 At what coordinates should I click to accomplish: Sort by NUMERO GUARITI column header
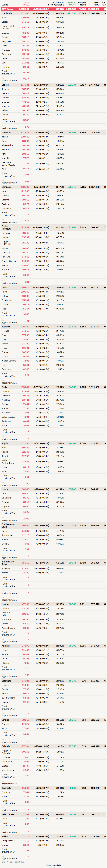[72, 4]
